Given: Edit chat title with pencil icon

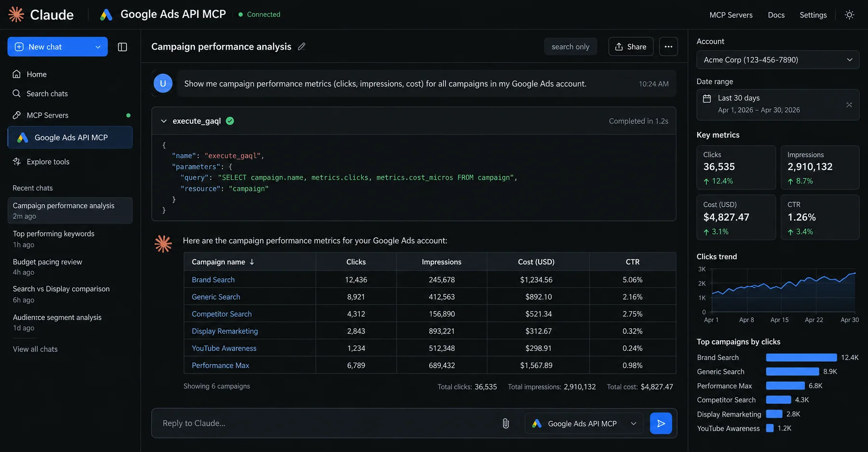Looking at the screenshot, I should coord(302,47).
